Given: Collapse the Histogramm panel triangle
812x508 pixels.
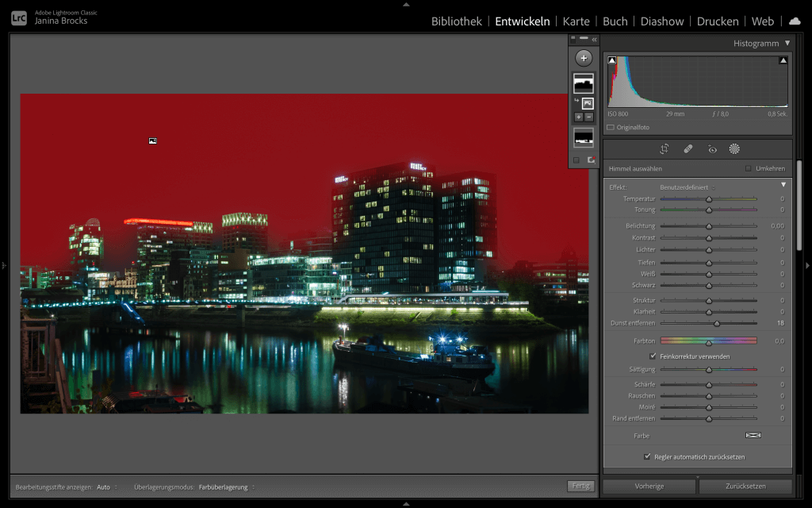Looking at the screenshot, I should 787,43.
